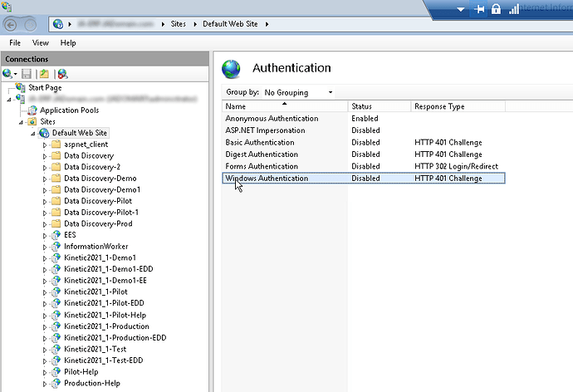Sort by the Status column header

pyautogui.click(x=380, y=106)
